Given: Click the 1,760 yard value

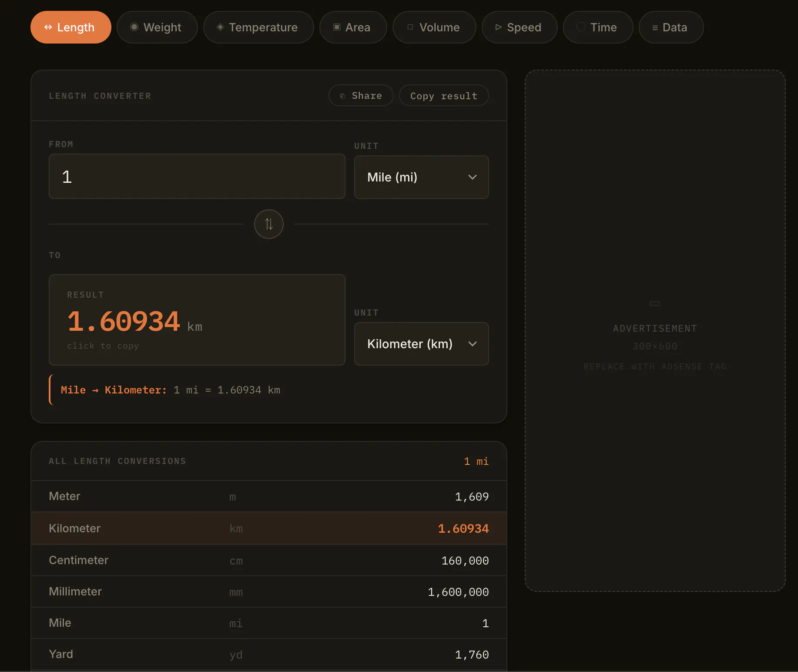Looking at the screenshot, I should (x=472, y=655).
